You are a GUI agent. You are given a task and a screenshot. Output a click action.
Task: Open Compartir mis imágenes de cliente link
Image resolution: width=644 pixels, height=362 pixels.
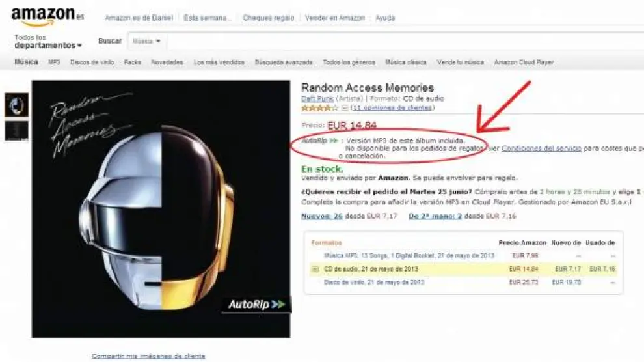click(x=148, y=356)
